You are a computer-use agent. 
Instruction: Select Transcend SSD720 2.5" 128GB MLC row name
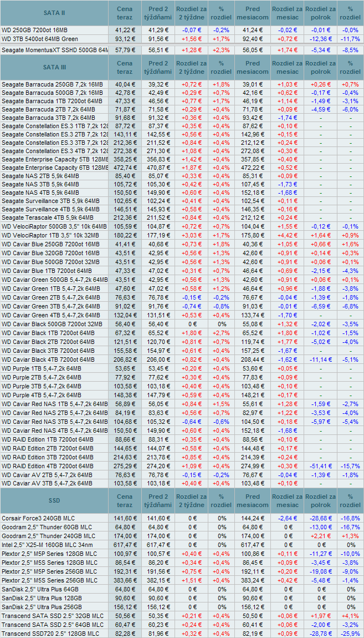tap(50, 634)
